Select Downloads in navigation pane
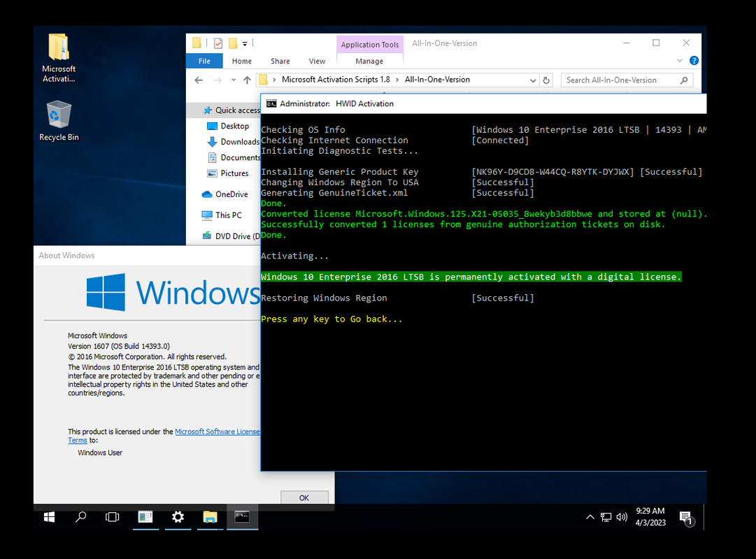 234,142
